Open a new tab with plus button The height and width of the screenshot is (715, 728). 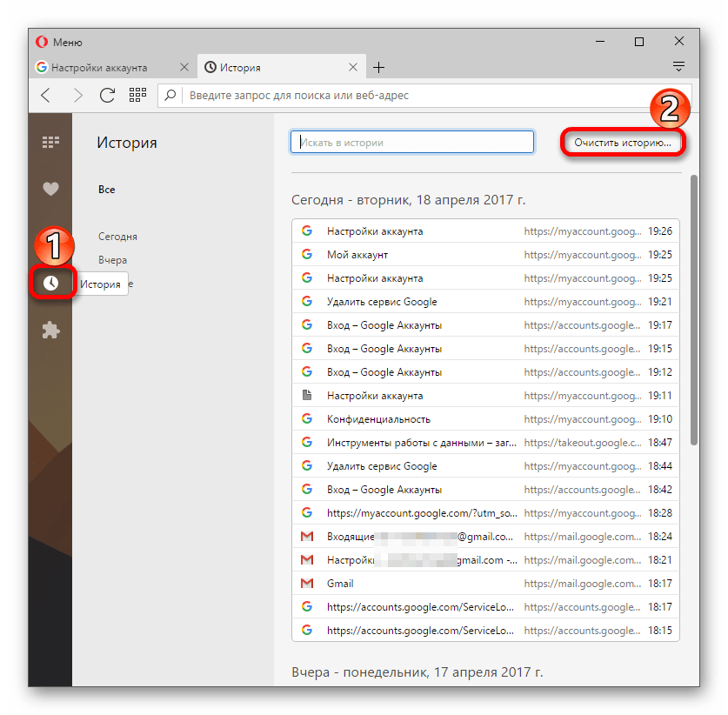tap(379, 68)
